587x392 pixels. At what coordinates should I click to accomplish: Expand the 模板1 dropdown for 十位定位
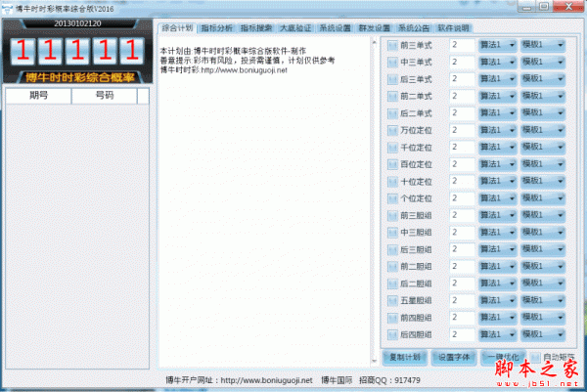click(x=543, y=181)
